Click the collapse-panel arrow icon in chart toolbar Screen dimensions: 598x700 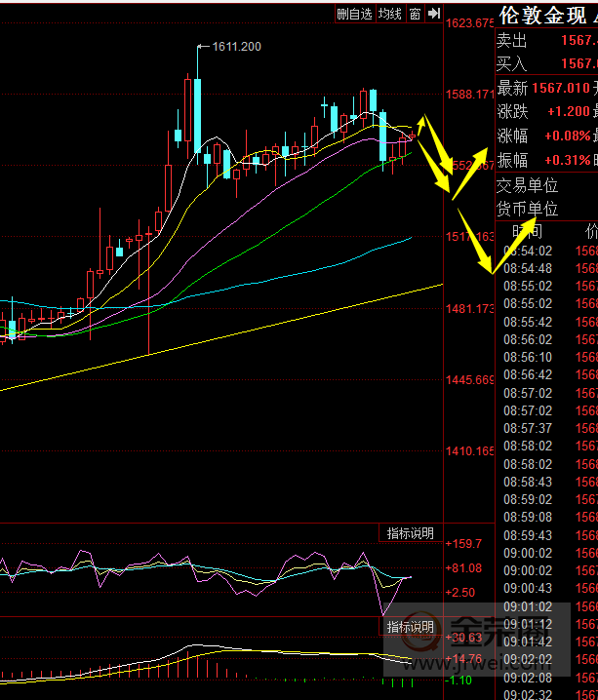[432, 14]
